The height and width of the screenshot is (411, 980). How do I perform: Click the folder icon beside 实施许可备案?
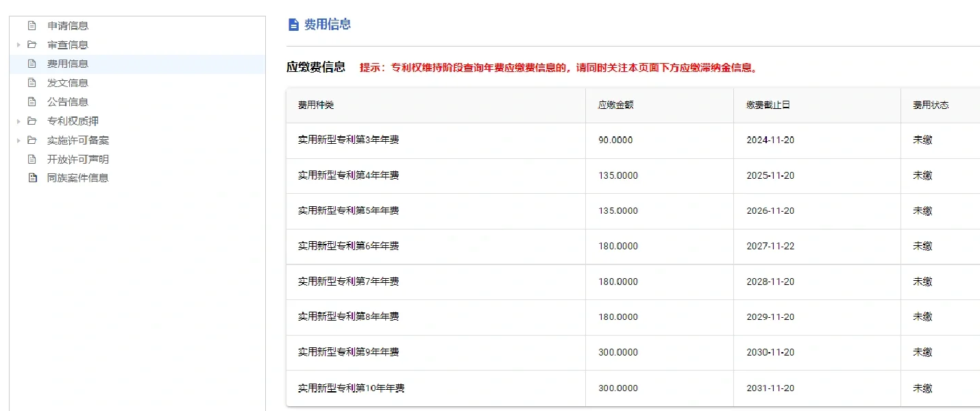pos(32,140)
